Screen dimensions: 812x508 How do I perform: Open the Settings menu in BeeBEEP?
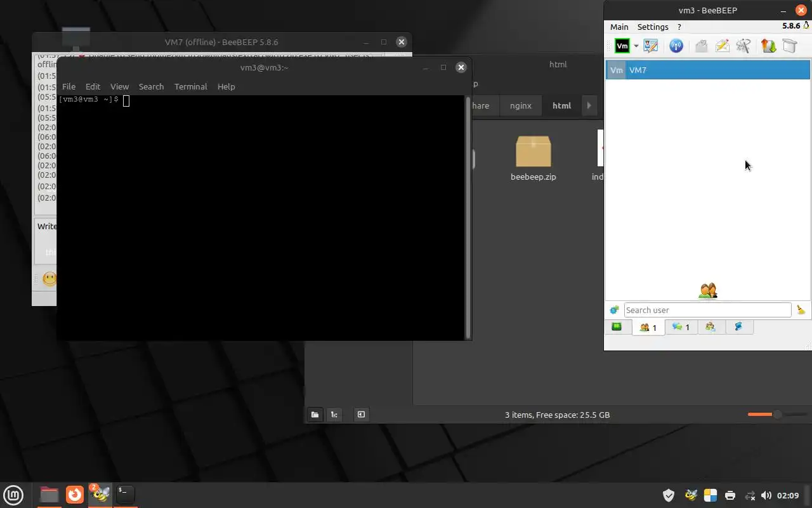653,27
